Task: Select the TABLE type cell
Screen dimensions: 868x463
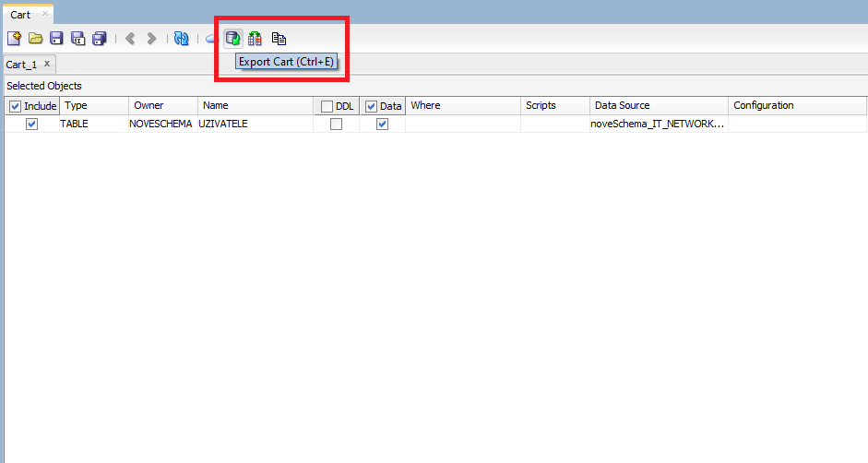Action: click(94, 124)
